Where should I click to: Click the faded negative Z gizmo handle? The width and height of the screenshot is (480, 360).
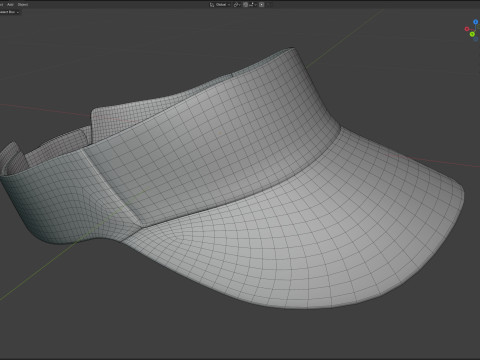(x=476, y=39)
